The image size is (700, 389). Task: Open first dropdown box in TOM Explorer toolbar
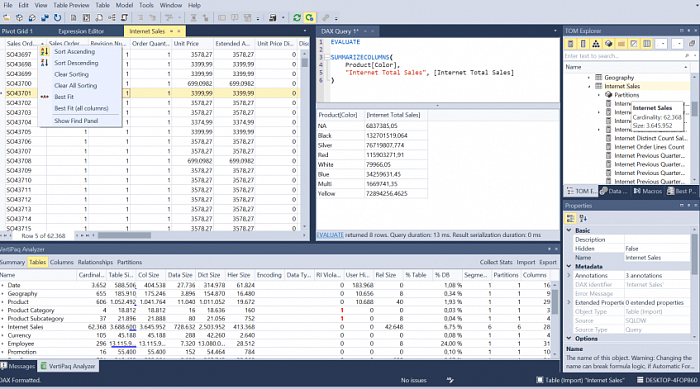point(662,44)
